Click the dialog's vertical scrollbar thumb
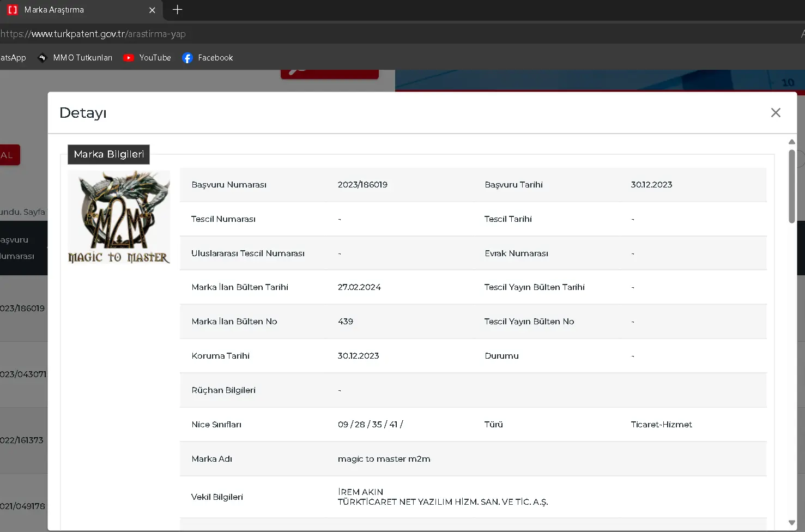Screen dimensions: 805x532 click(791, 185)
